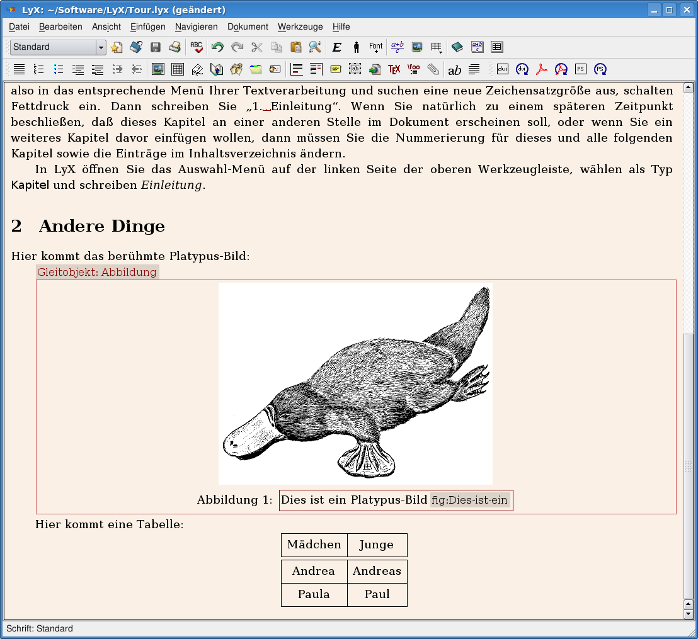Image resolution: width=698 pixels, height=639 pixels.
Task: Click the Noun style person icon
Action: pyautogui.click(x=356, y=47)
